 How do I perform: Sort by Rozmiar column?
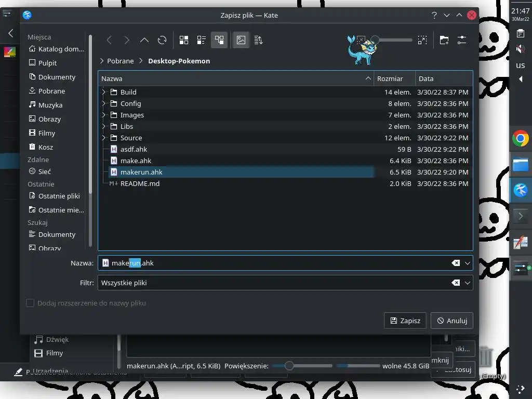[394, 78]
